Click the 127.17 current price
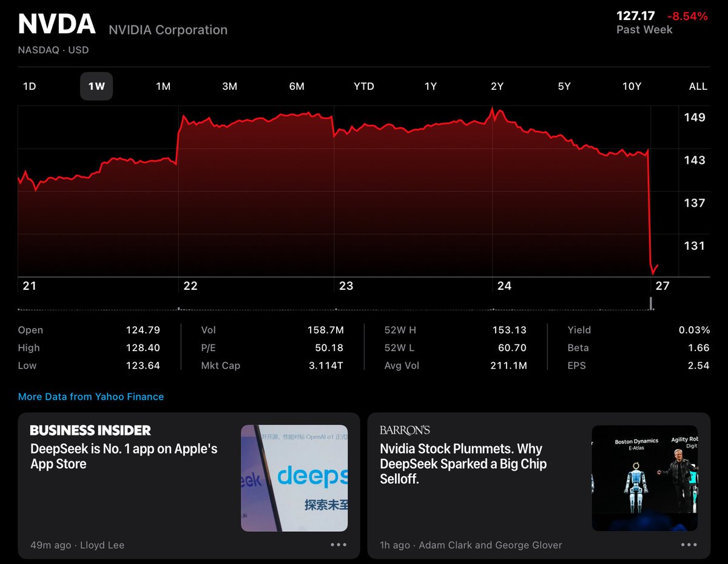This screenshot has height=564, width=728. 637,16
